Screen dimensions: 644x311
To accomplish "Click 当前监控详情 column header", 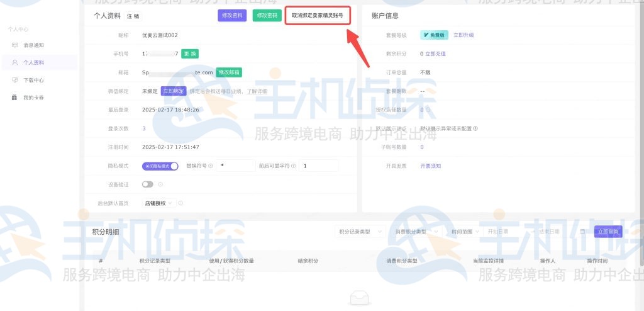I will (488, 261).
